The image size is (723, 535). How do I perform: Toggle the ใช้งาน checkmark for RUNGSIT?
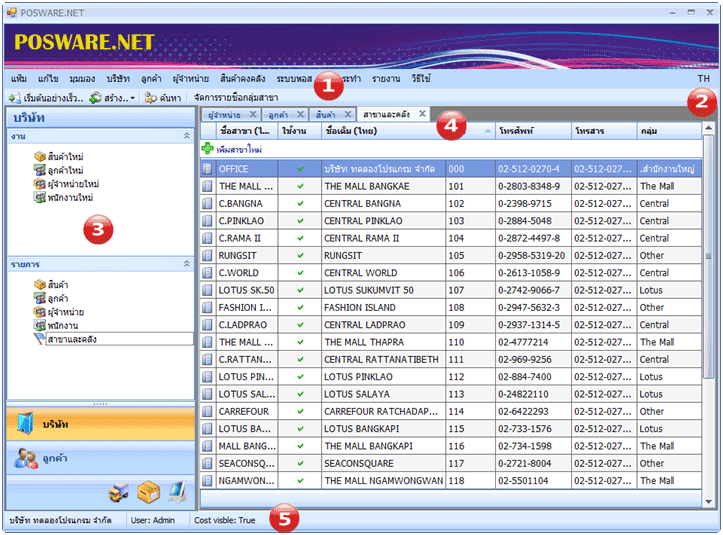click(x=300, y=255)
